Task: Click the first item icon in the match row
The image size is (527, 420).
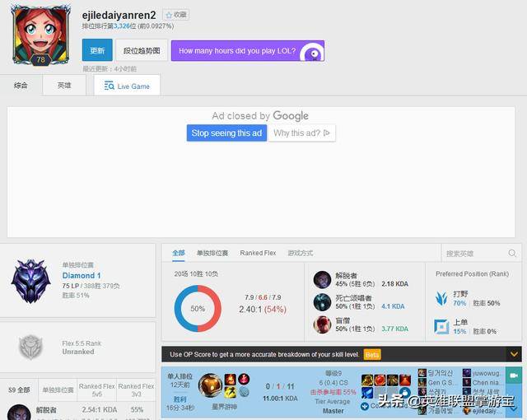Action: click(367, 380)
